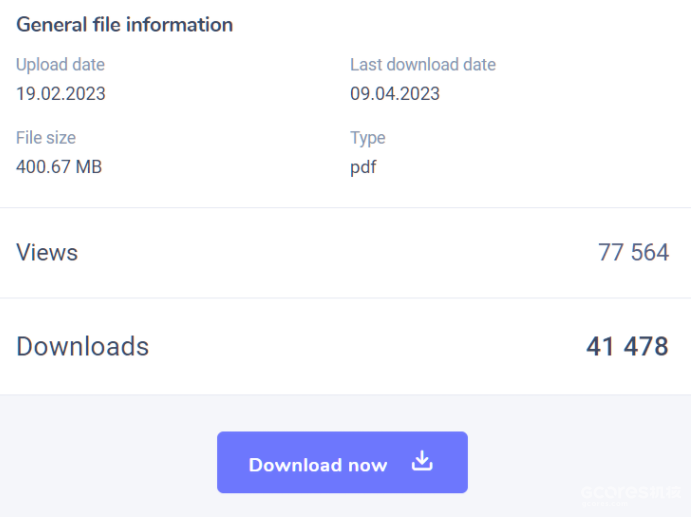Click the views count 77 564
Viewport: 692px width, 518px height.
(x=633, y=252)
